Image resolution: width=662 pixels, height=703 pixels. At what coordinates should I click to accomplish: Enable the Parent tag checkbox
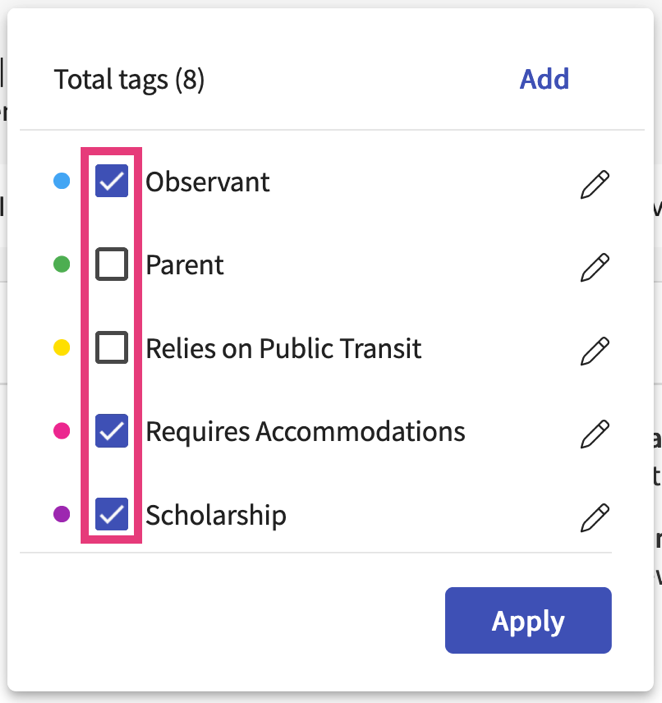pyautogui.click(x=112, y=264)
